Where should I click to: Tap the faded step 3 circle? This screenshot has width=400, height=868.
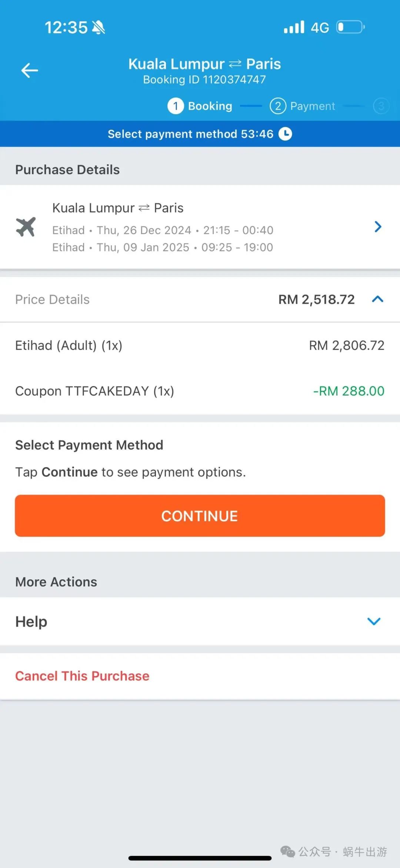coord(381,106)
